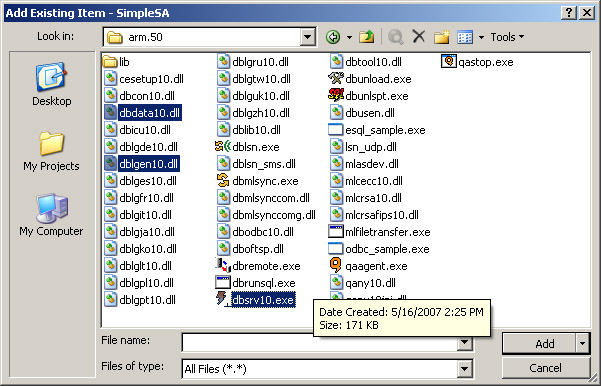Select file dblgko10.dll
The height and width of the screenshot is (386, 601).
click(x=140, y=249)
